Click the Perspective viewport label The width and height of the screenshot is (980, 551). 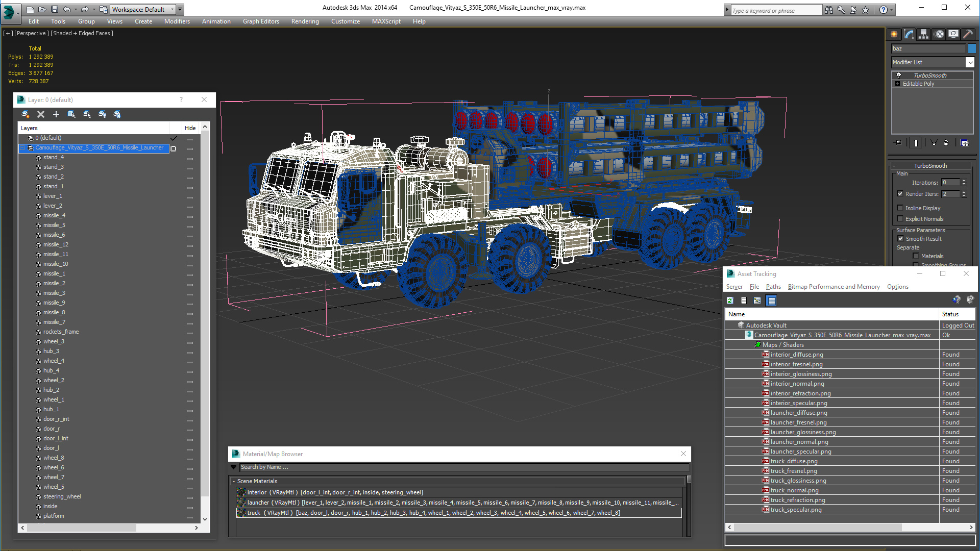[32, 33]
